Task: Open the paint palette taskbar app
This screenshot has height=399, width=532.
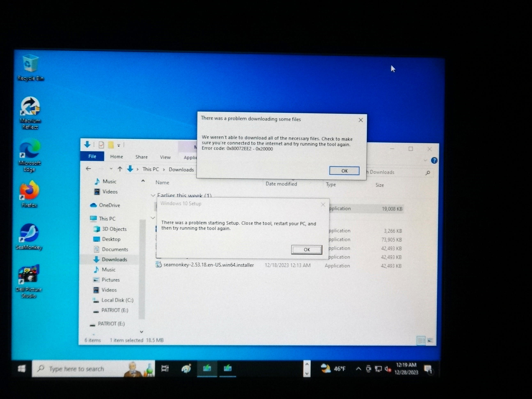Action: (186, 368)
